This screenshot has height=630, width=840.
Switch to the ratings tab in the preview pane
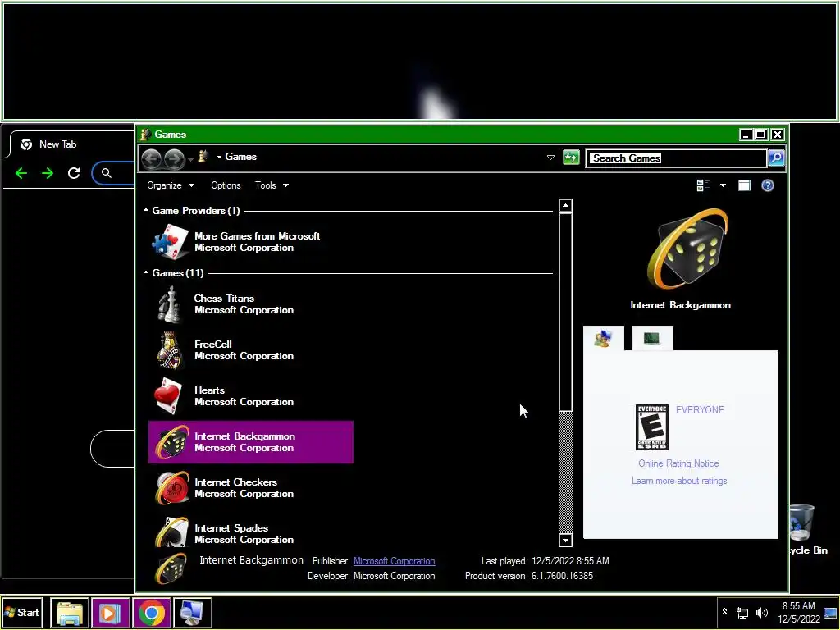(x=603, y=338)
